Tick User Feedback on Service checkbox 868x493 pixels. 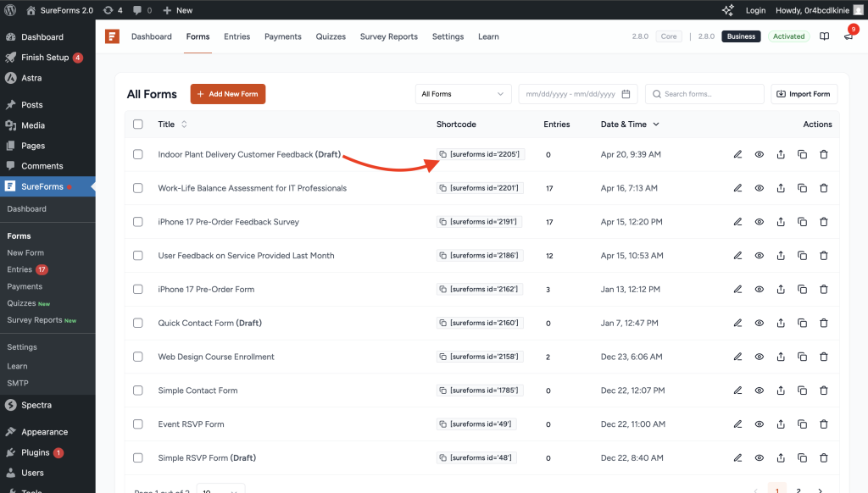pos(138,256)
